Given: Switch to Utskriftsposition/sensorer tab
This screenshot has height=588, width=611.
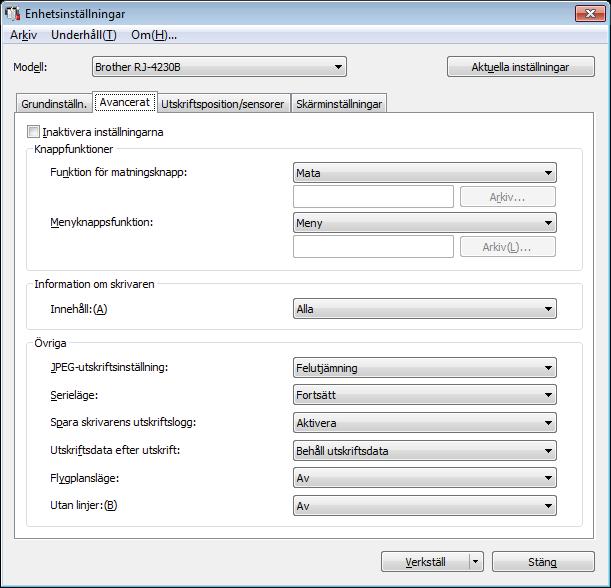Looking at the screenshot, I should (x=223, y=104).
